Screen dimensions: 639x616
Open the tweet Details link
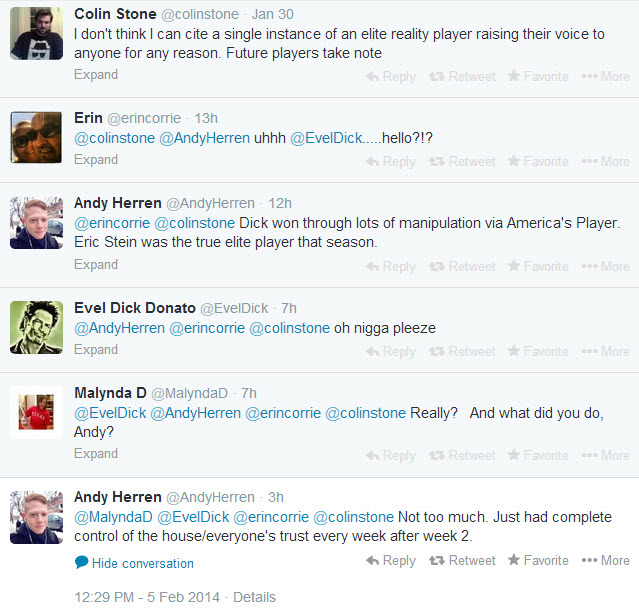(x=254, y=597)
